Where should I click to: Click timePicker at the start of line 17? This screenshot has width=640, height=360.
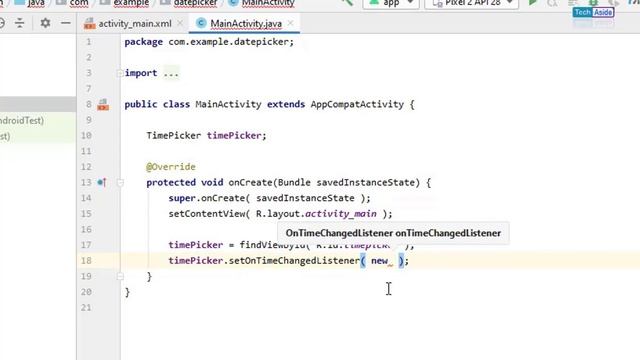196,245
